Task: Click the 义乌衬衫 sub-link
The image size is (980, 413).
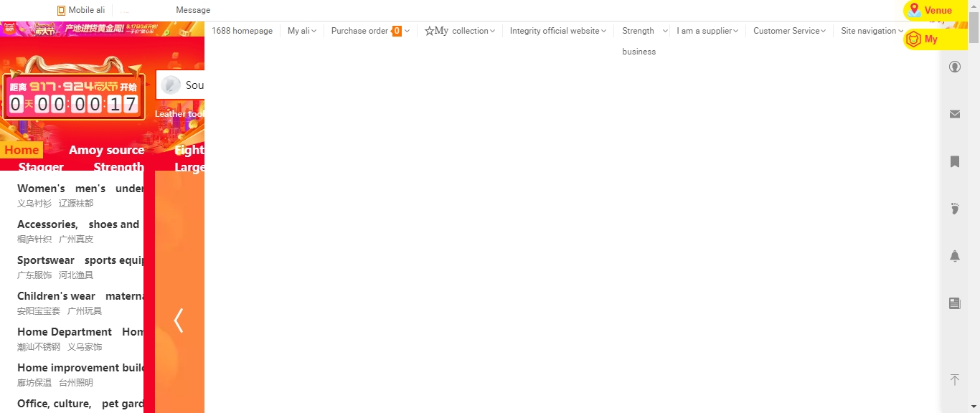Action: tap(34, 204)
